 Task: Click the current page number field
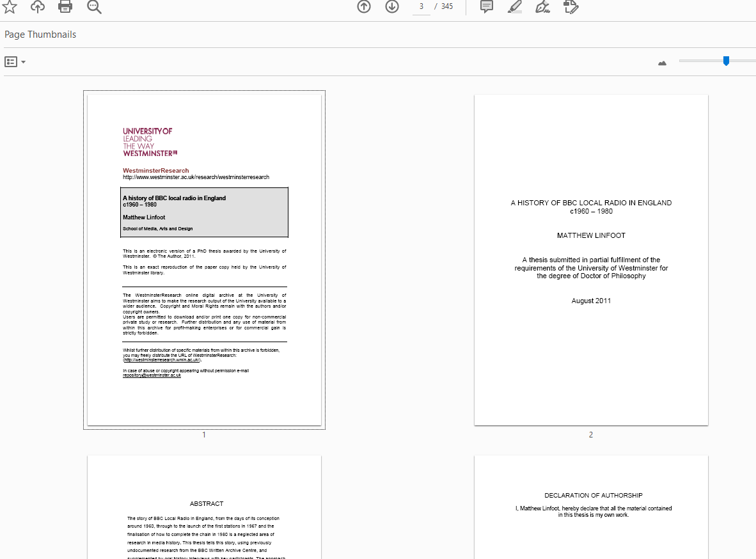(x=421, y=7)
